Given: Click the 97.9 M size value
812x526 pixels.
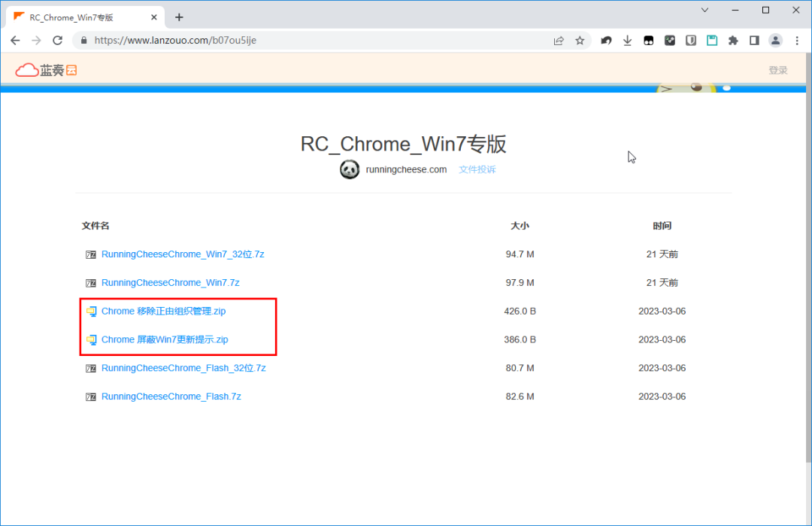Looking at the screenshot, I should [x=520, y=282].
